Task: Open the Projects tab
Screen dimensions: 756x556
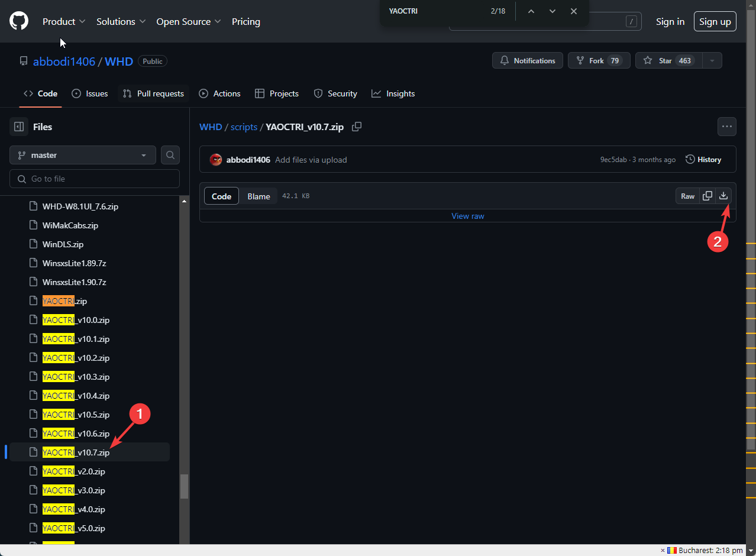Action: tap(277, 93)
